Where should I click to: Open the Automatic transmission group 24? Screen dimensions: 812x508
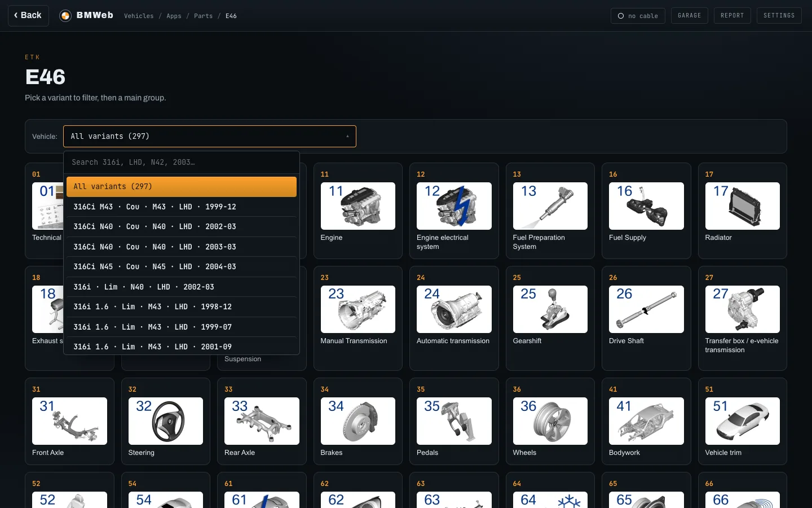(454, 318)
